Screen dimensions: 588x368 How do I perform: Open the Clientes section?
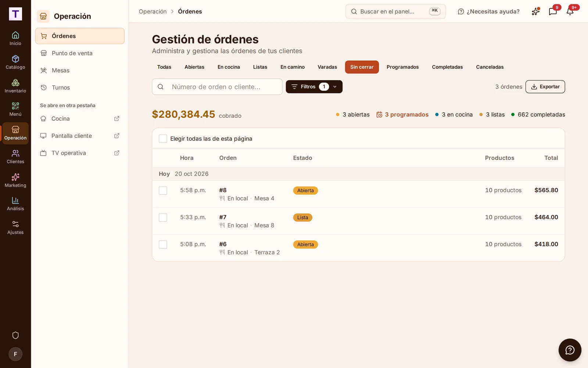pos(15,157)
